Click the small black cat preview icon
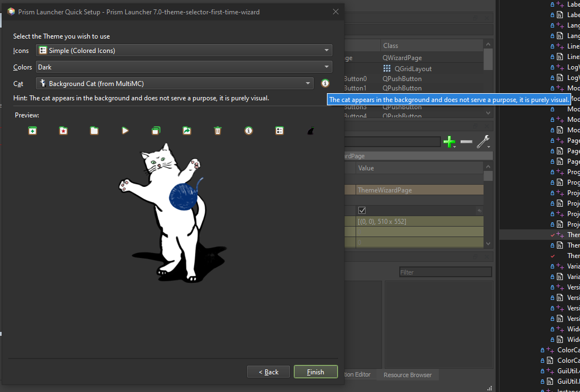The image size is (580, 392). click(x=311, y=131)
